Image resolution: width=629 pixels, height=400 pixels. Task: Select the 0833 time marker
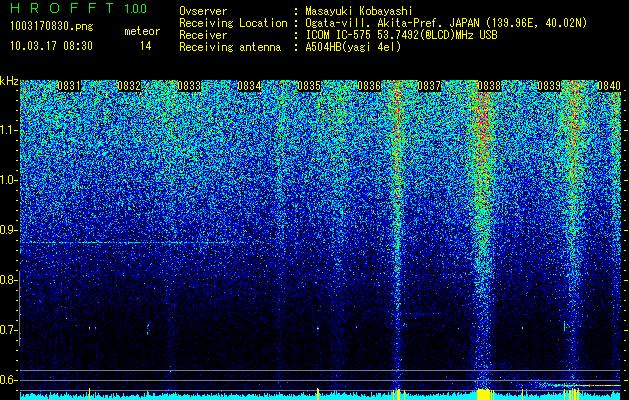[x=189, y=86]
